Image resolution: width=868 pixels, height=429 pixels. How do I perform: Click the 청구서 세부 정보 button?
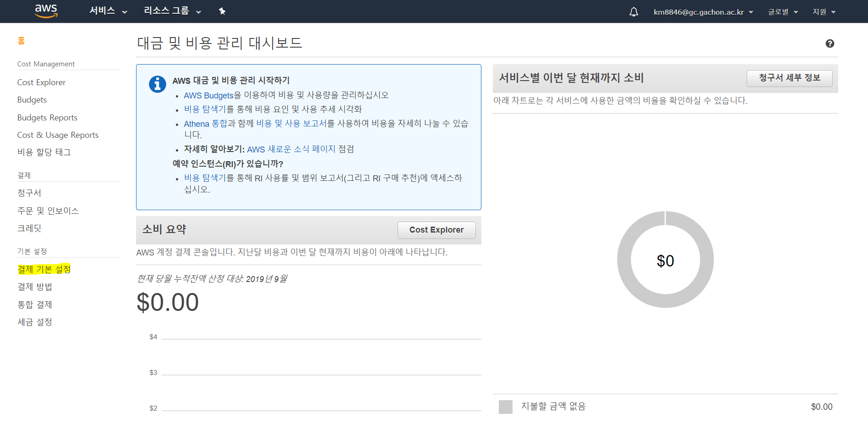[x=789, y=78]
